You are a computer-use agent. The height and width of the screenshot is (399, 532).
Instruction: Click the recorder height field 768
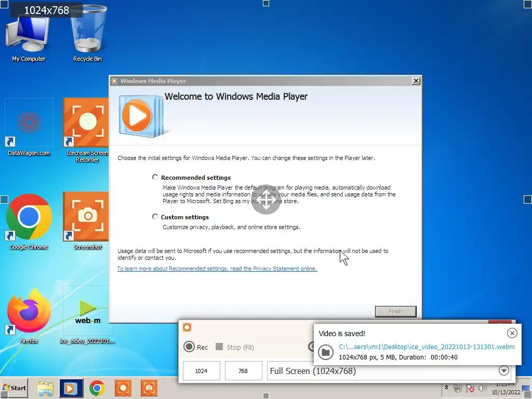tap(243, 371)
